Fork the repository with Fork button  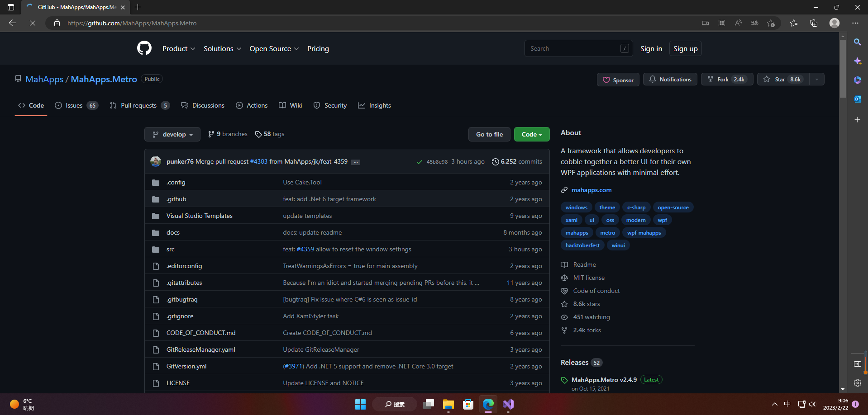727,79
